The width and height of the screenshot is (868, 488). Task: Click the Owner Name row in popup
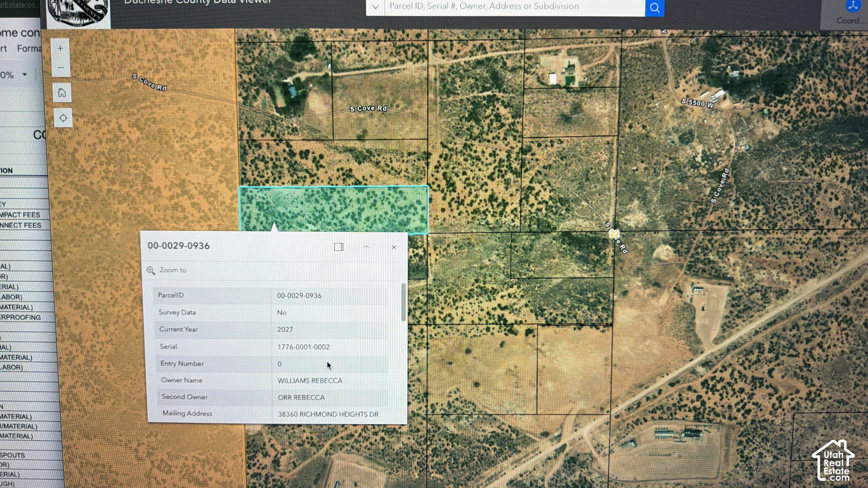click(x=270, y=380)
